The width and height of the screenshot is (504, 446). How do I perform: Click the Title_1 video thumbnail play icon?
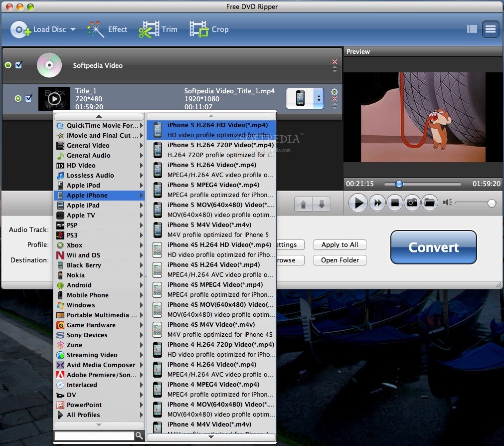[54, 99]
